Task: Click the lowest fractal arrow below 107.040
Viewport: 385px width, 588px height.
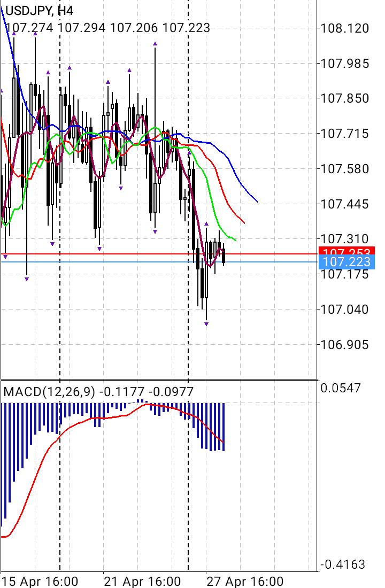Action: tap(206, 324)
